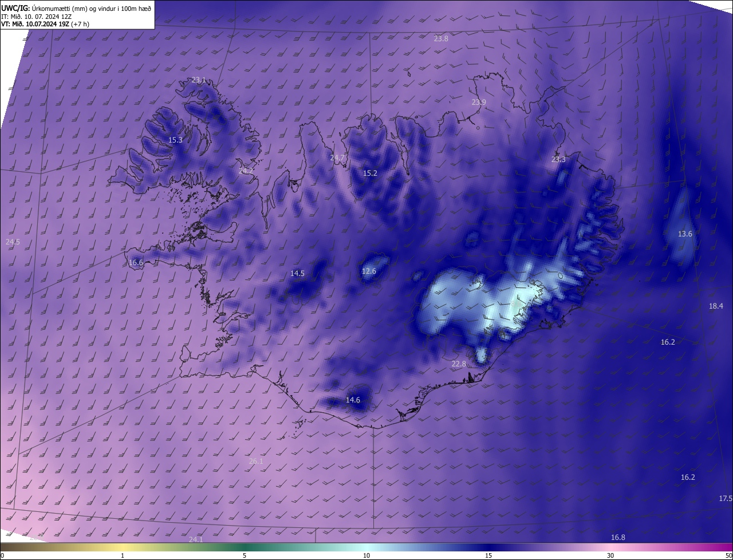Click the 22.8 value label on the map

pyautogui.click(x=459, y=364)
